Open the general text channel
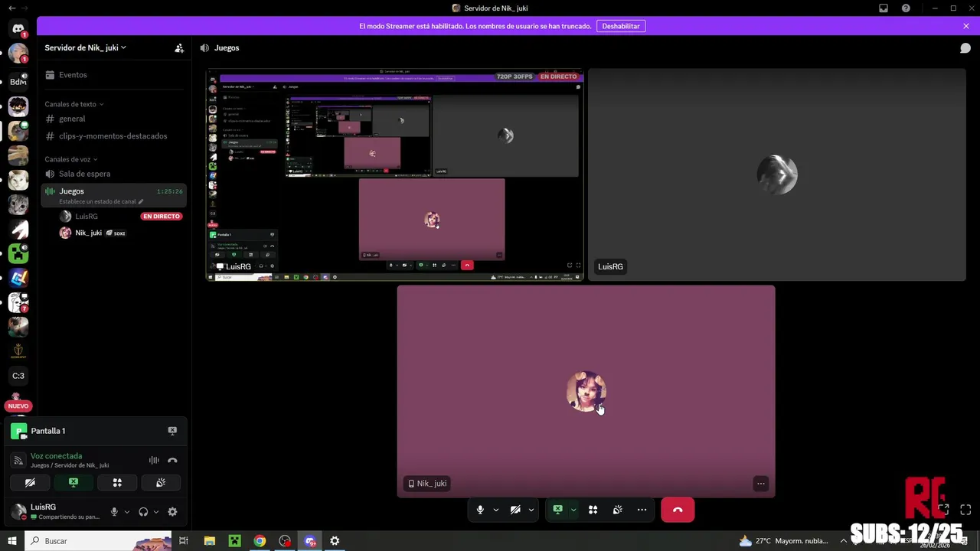The image size is (980, 551). click(113, 119)
